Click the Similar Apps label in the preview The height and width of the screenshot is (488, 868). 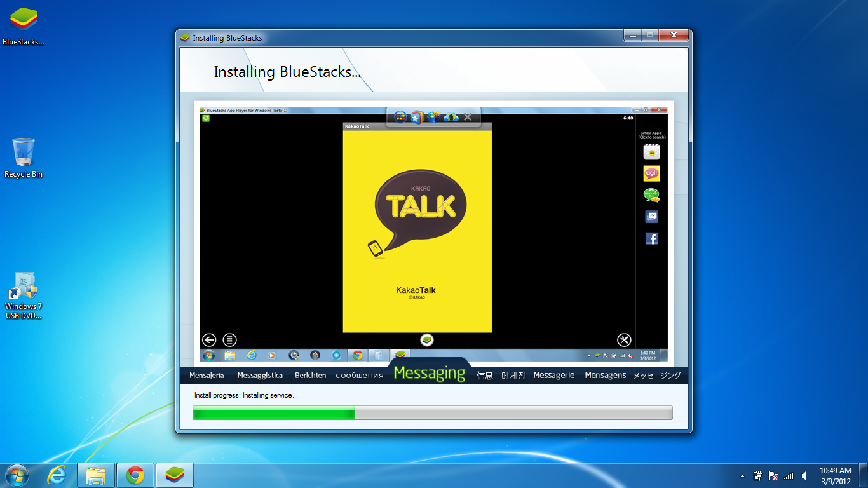pos(651,135)
